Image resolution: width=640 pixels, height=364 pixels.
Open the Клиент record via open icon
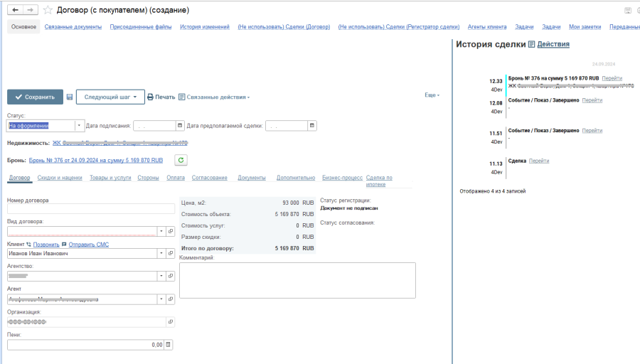pos(170,253)
